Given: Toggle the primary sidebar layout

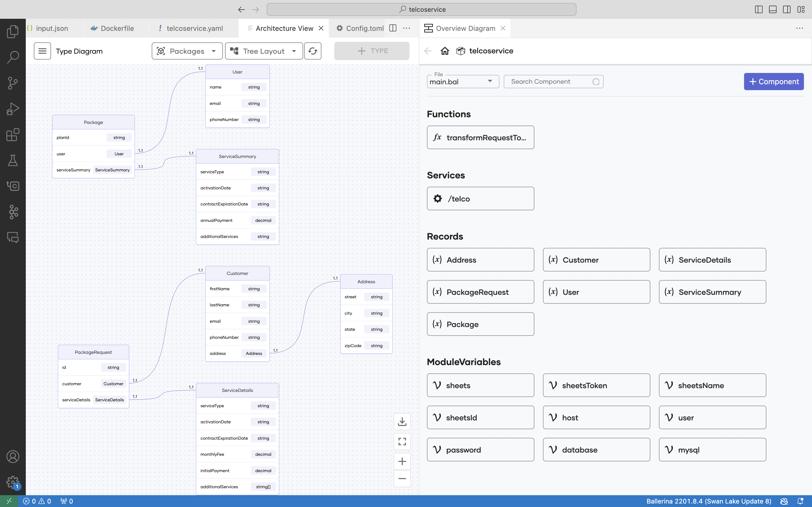Looking at the screenshot, I should [758, 9].
